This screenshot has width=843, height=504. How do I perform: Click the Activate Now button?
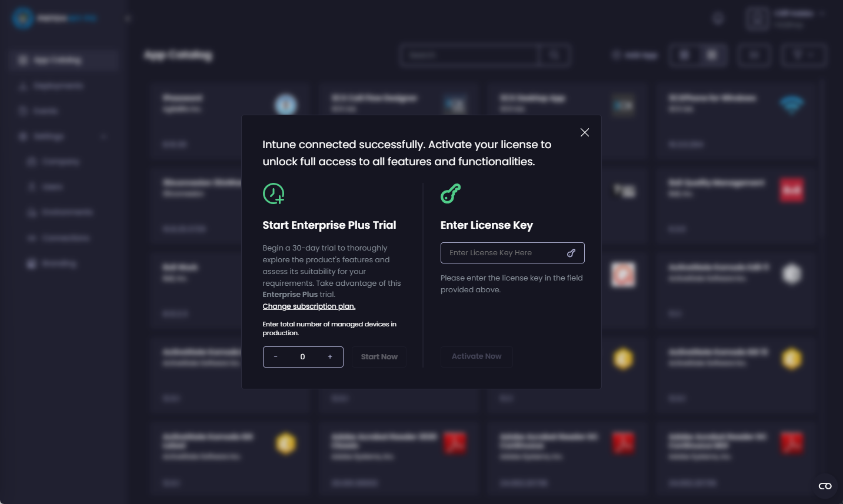[477, 356]
